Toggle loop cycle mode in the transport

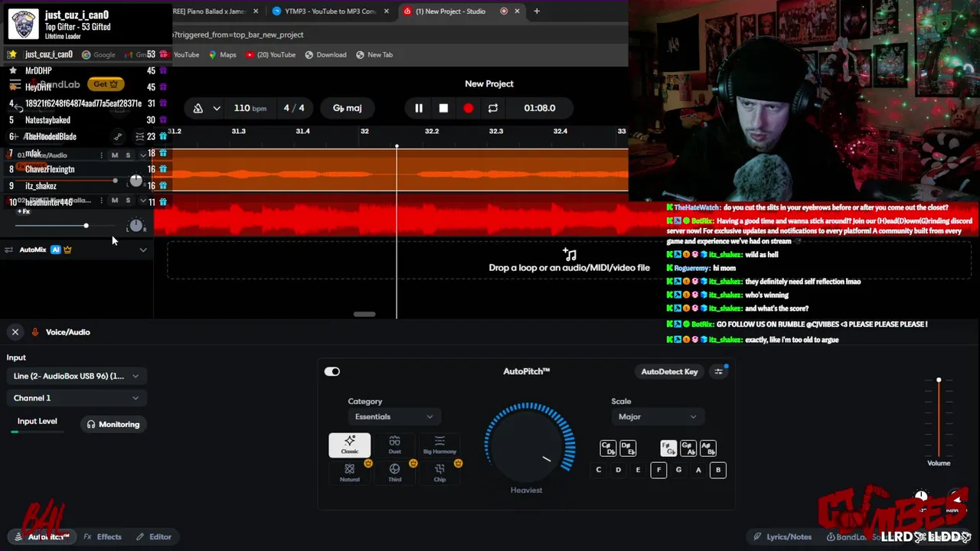493,108
